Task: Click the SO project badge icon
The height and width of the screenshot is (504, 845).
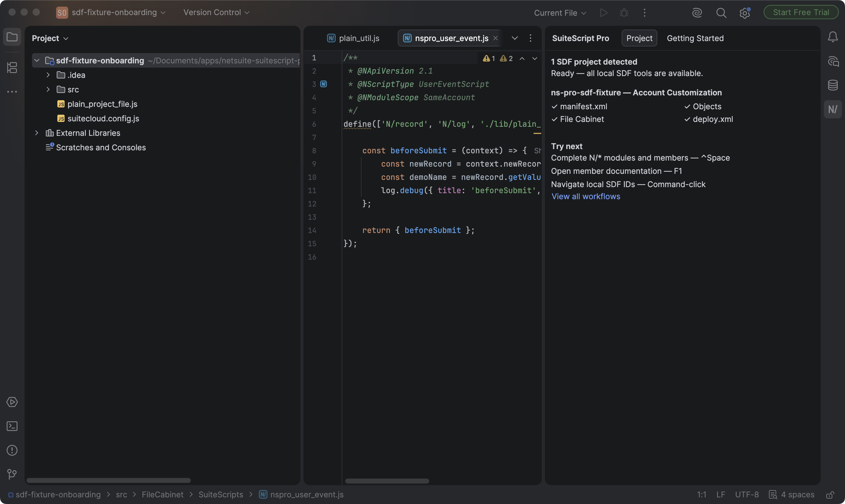Action: coord(62,13)
